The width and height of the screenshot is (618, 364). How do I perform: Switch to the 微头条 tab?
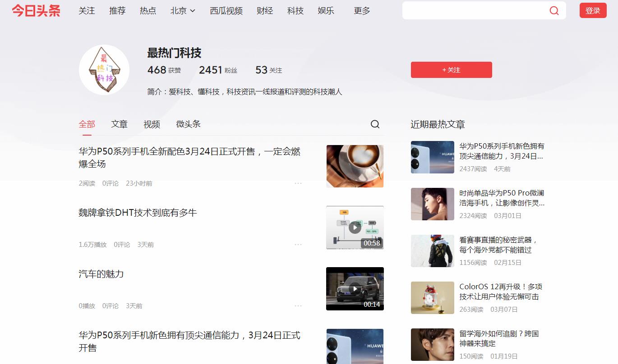pos(188,124)
